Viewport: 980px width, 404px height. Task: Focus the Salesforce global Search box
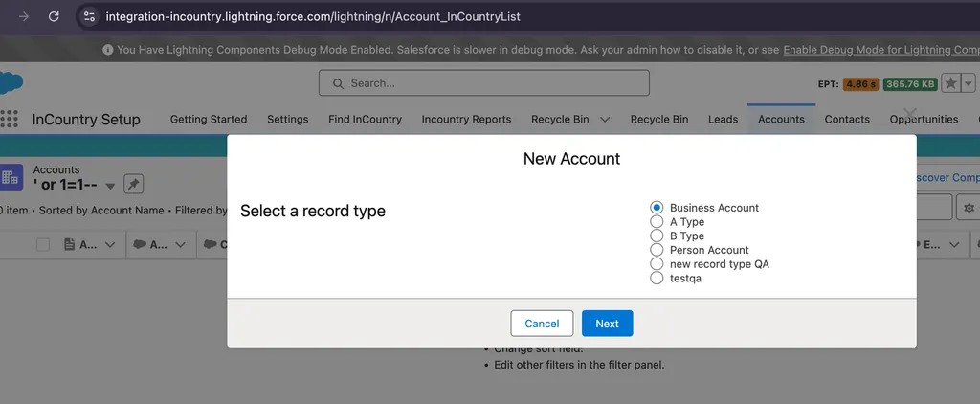pos(483,82)
